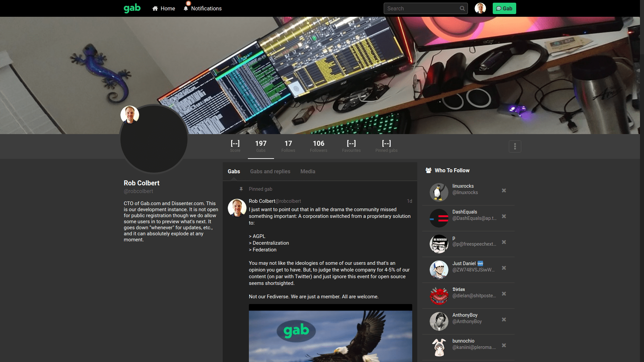This screenshot has height=362, width=644.
Task: Click the profile header banner image
Action: [320, 75]
